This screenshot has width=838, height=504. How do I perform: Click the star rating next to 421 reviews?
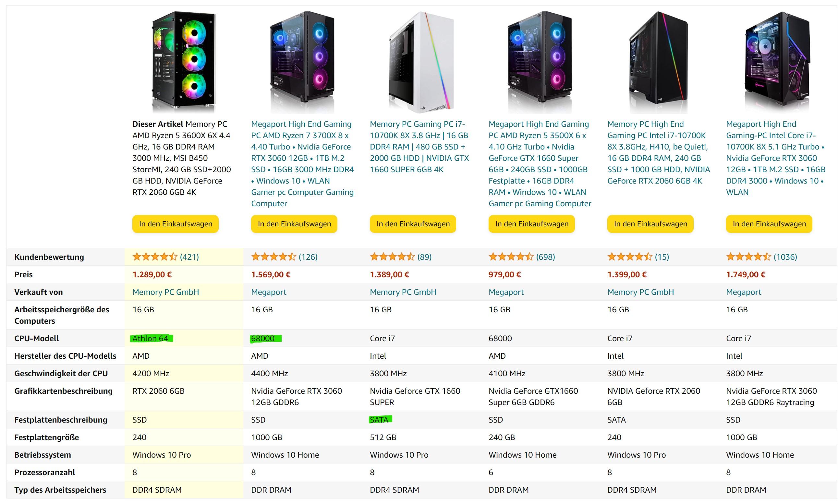154,257
